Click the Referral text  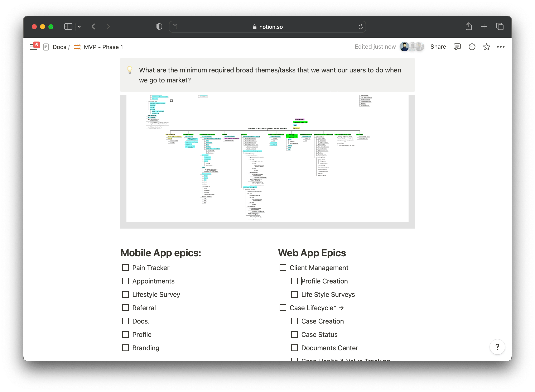tap(144, 308)
